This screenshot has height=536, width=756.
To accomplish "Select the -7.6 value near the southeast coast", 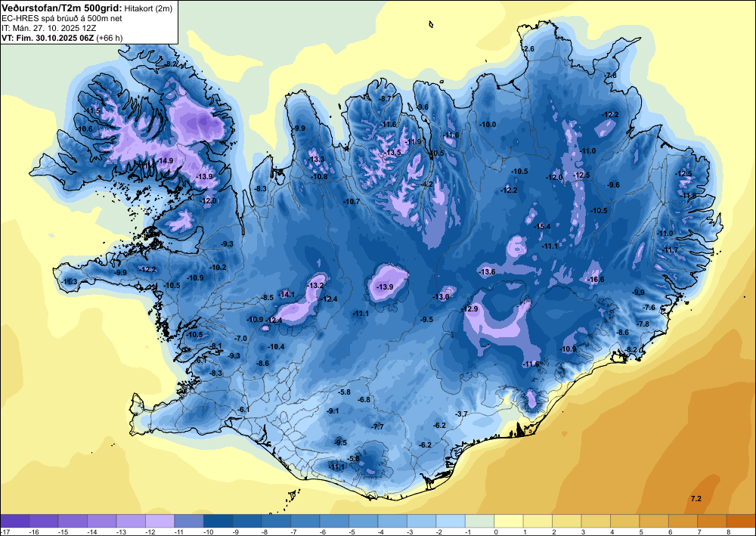I will click(x=649, y=308).
